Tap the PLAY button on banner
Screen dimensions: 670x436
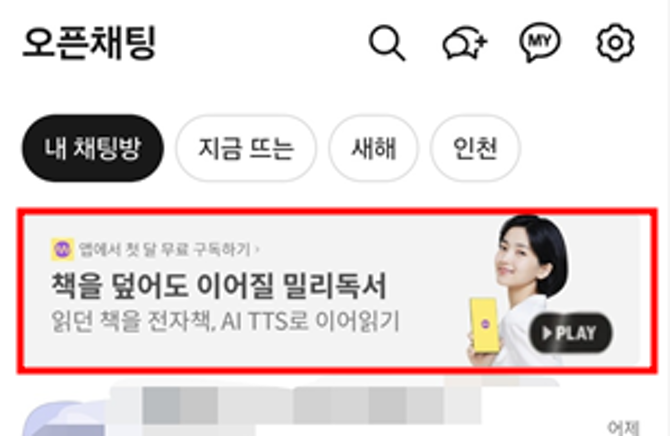[571, 333]
